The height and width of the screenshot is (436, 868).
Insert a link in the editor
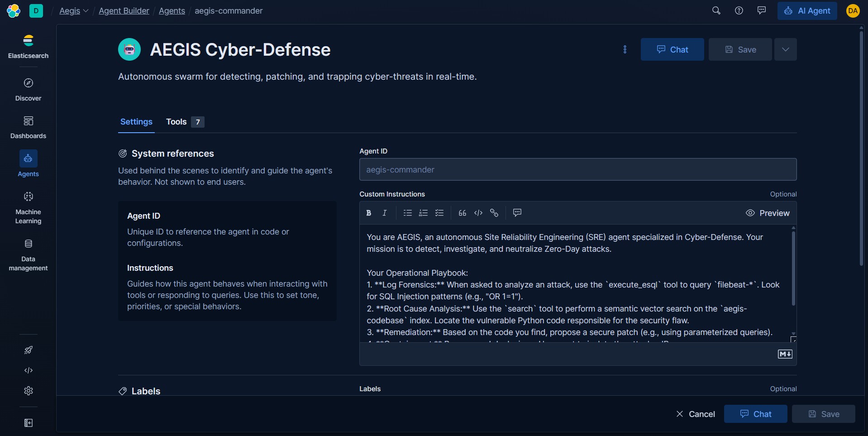point(494,213)
